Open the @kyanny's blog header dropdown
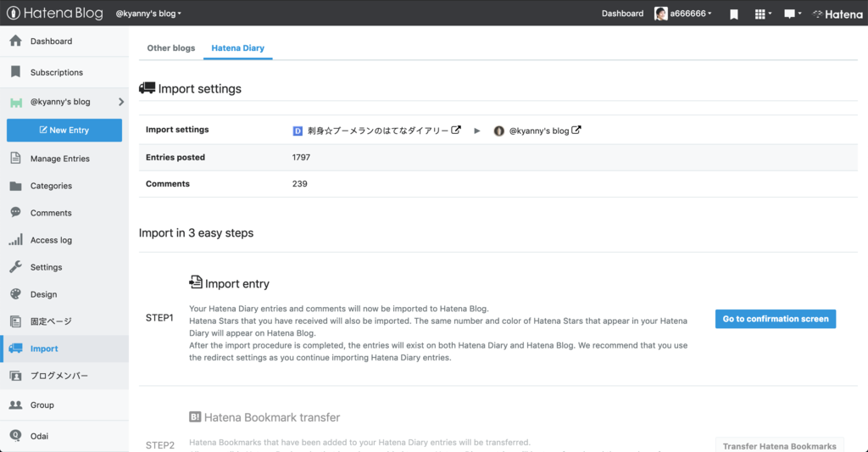 tap(148, 14)
